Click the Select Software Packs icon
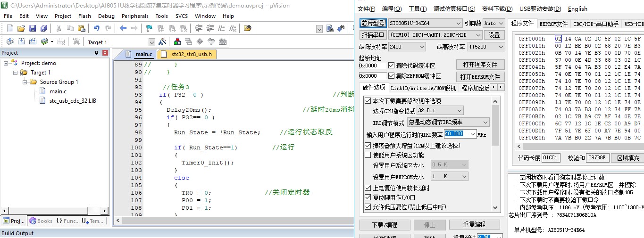 click(211, 41)
